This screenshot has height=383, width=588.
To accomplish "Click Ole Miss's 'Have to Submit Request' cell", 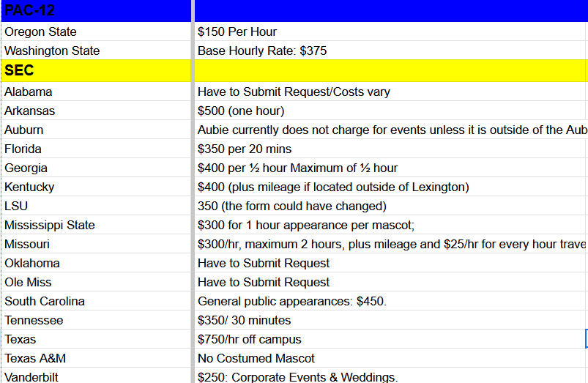I will click(391, 282).
